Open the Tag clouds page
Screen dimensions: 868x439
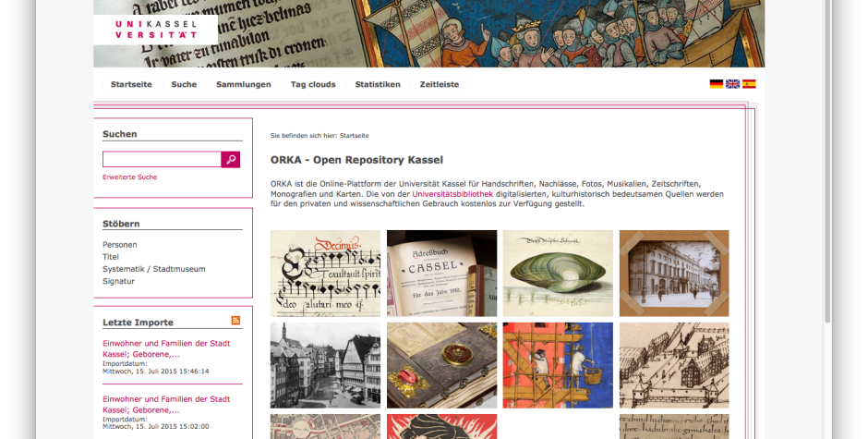point(313,84)
